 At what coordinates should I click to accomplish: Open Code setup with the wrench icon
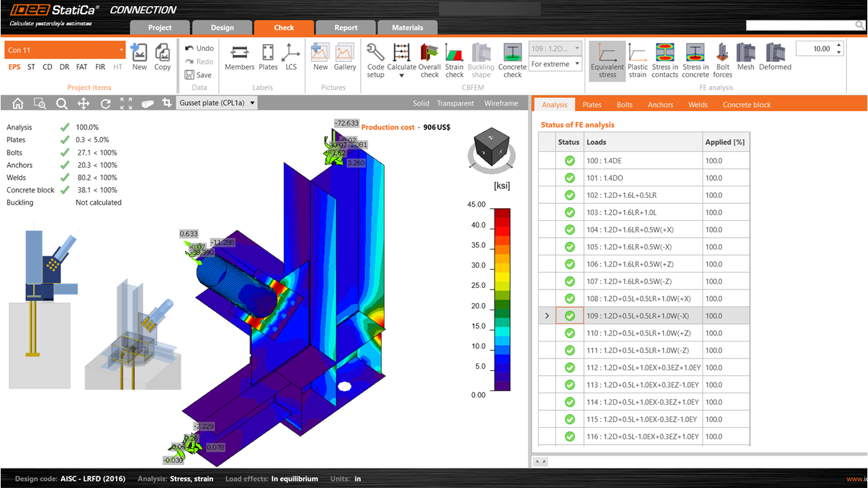[x=375, y=60]
